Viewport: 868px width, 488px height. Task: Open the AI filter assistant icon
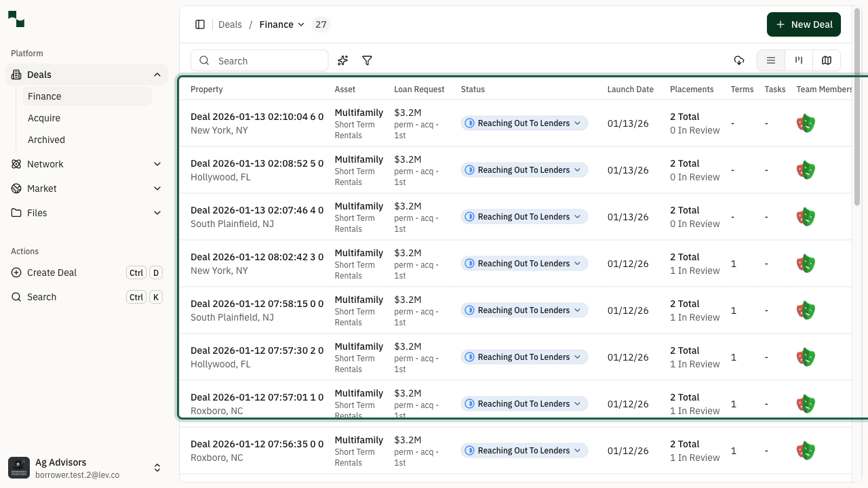click(x=342, y=60)
